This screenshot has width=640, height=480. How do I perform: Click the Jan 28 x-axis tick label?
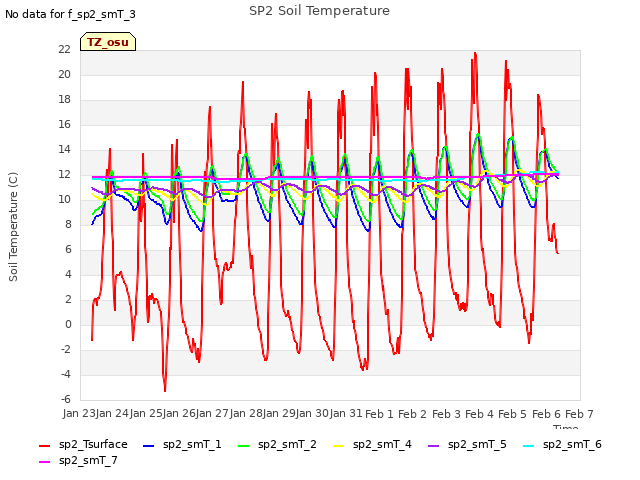(x=246, y=413)
